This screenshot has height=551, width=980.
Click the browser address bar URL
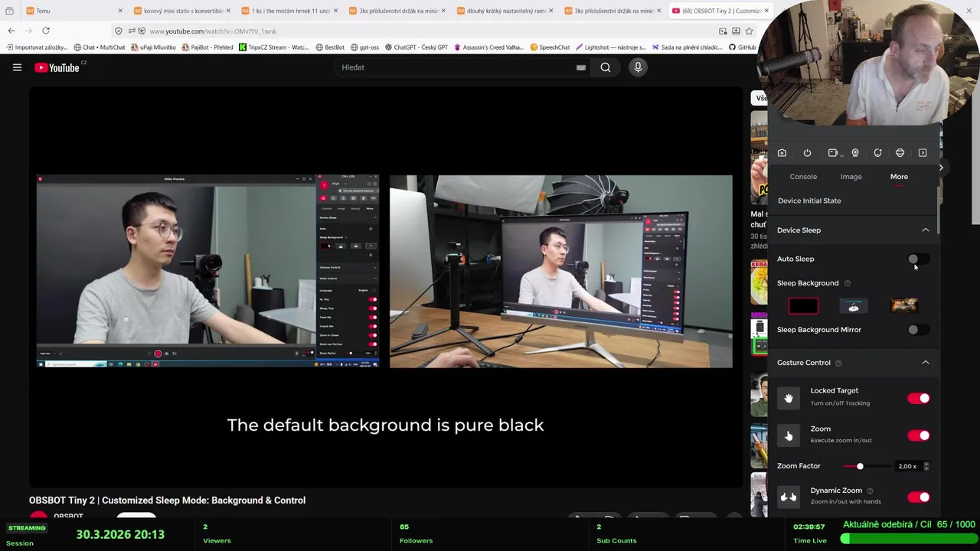(214, 31)
